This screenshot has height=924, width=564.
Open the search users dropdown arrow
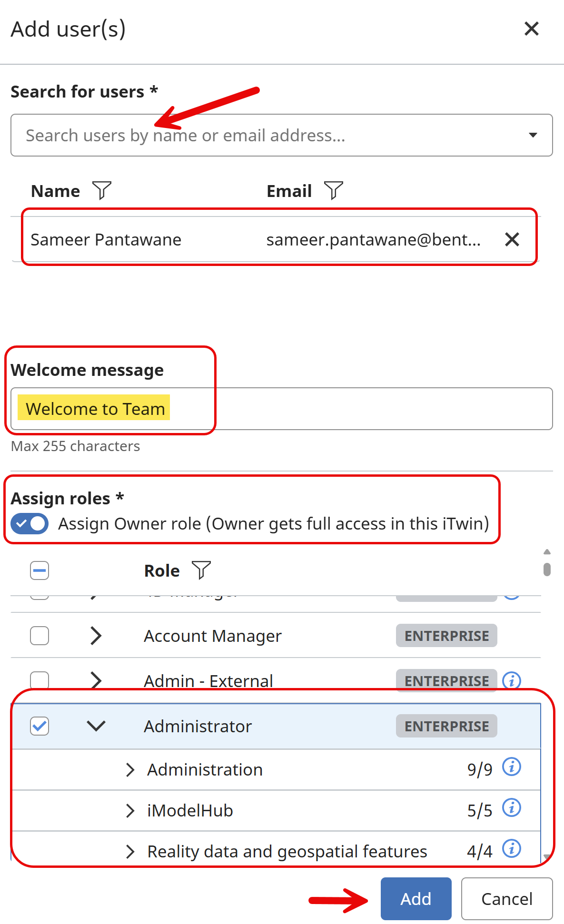coord(533,136)
